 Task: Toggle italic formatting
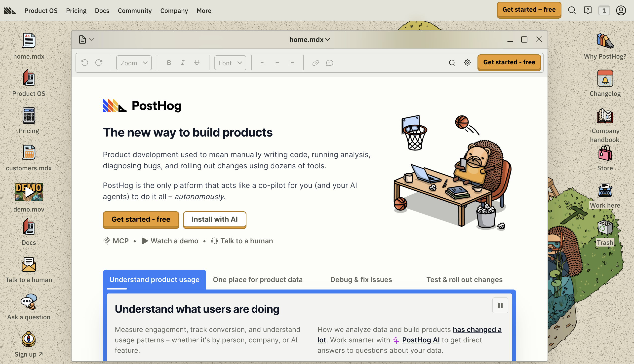pyautogui.click(x=183, y=63)
